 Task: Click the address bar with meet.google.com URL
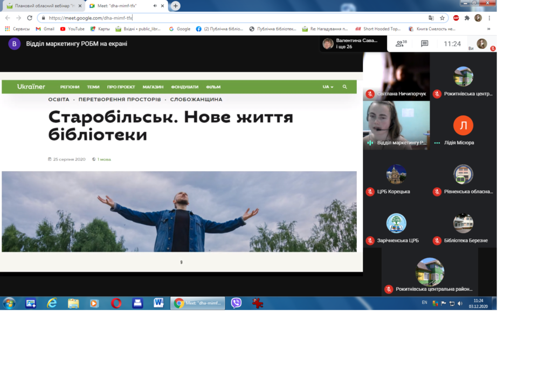click(x=232, y=18)
